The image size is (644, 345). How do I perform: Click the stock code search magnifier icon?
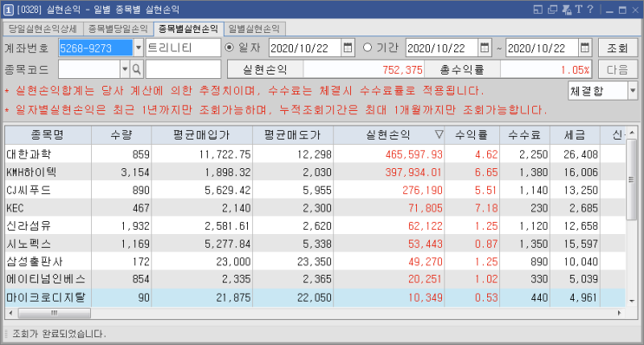tap(136, 69)
